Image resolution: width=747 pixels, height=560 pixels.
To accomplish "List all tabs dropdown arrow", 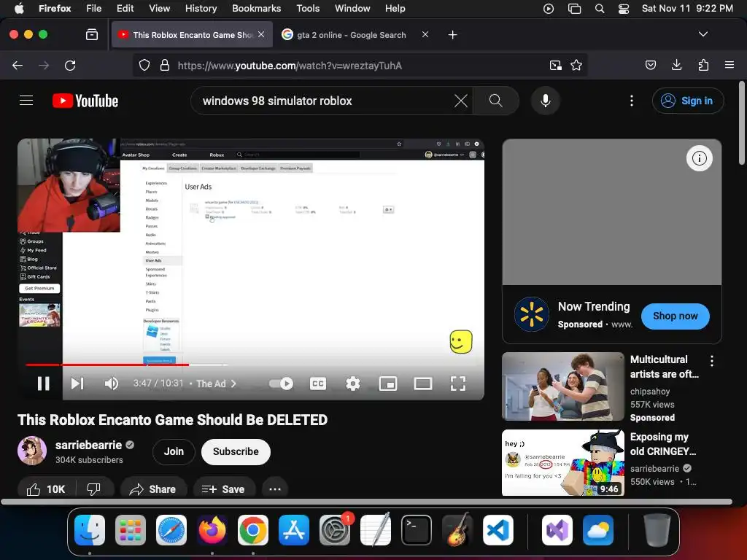I will click(703, 34).
